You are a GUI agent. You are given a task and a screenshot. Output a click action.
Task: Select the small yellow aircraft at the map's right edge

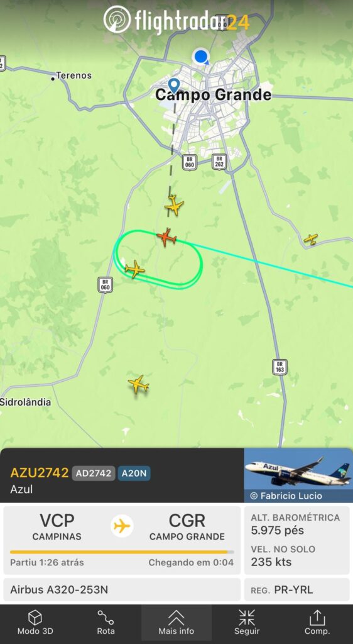click(311, 239)
